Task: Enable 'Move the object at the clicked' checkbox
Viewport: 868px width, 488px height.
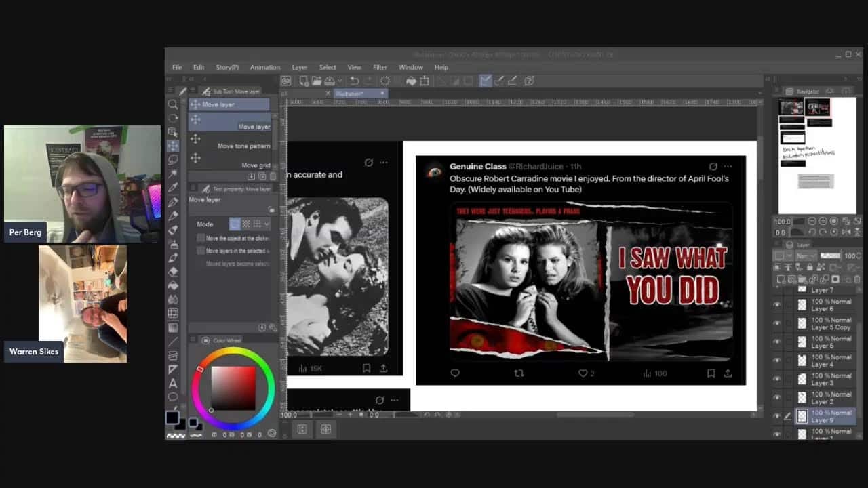Action: tap(201, 239)
